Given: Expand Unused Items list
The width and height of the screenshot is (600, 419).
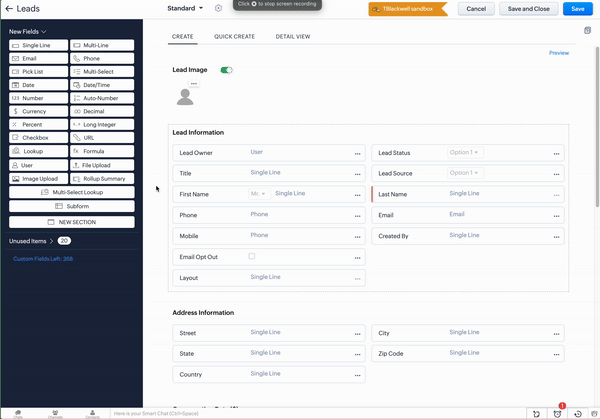Looking at the screenshot, I should click(52, 241).
